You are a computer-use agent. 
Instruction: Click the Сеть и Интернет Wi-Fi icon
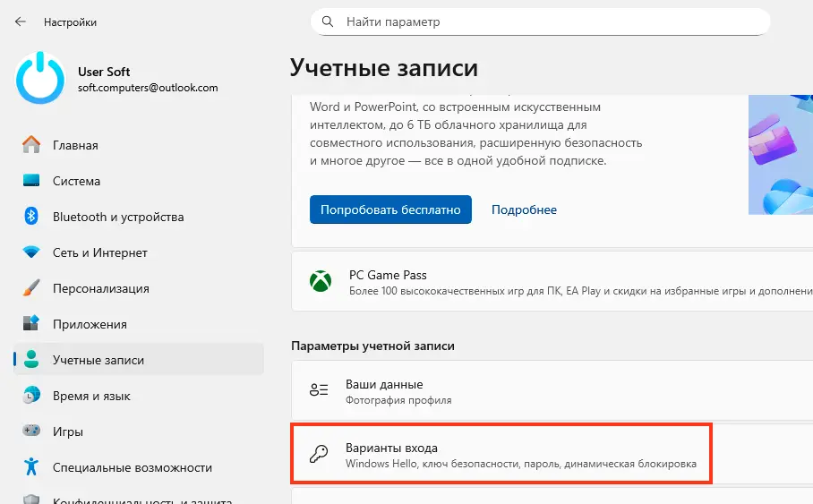click(x=31, y=252)
